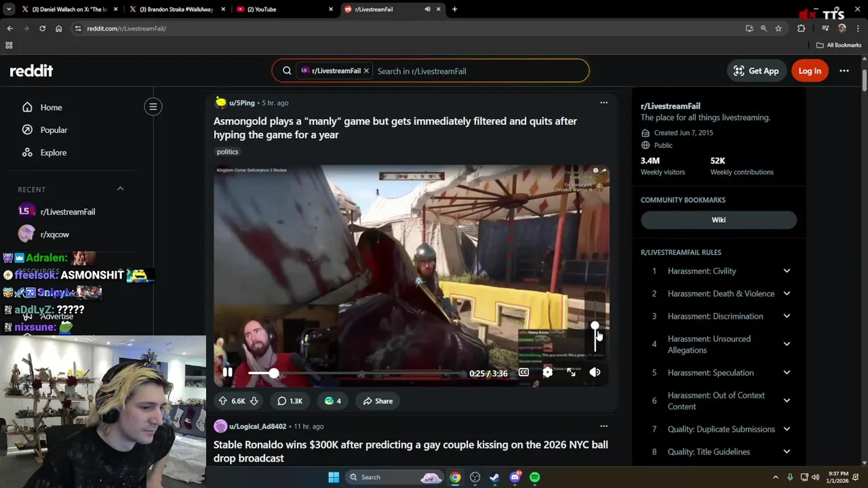Mute the r/LivestreamFail tab audio
The image size is (868, 488).
[x=427, y=9]
